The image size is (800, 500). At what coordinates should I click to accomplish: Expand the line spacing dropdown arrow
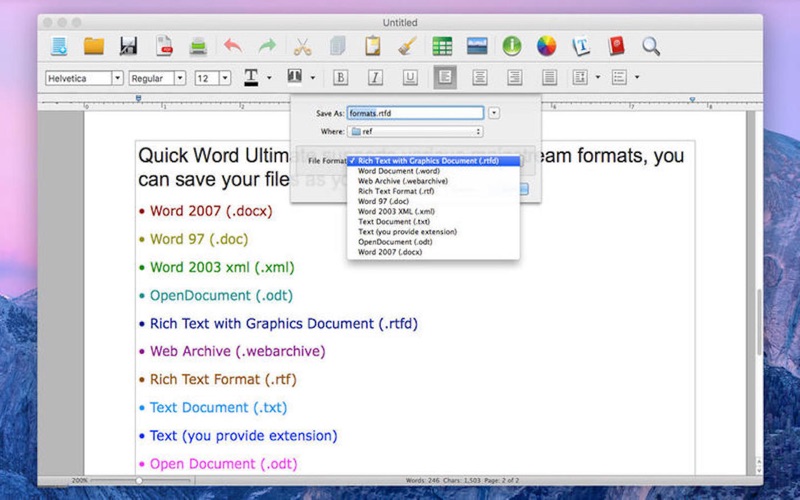click(x=598, y=78)
